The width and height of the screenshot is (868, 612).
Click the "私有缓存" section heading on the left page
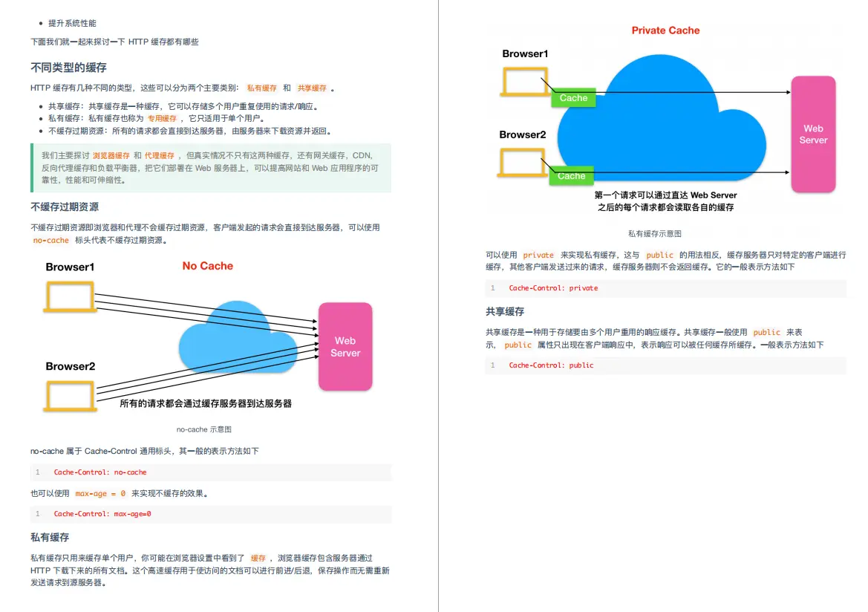pyautogui.click(x=50, y=537)
